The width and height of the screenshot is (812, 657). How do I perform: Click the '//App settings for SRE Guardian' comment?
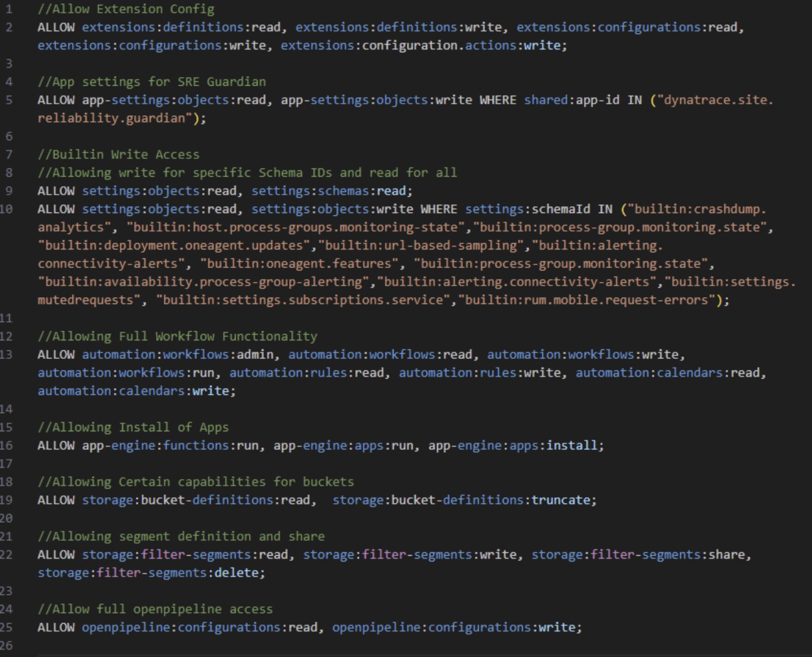pyautogui.click(x=151, y=82)
